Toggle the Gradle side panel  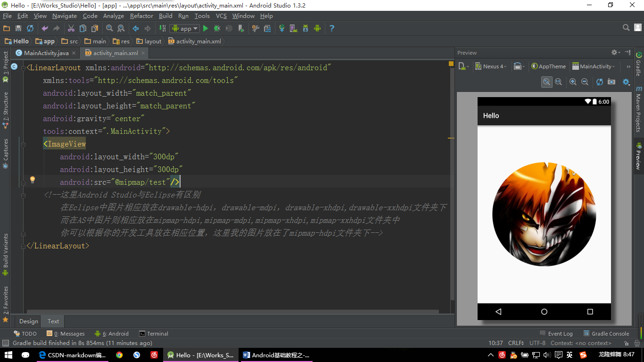point(638,64)
